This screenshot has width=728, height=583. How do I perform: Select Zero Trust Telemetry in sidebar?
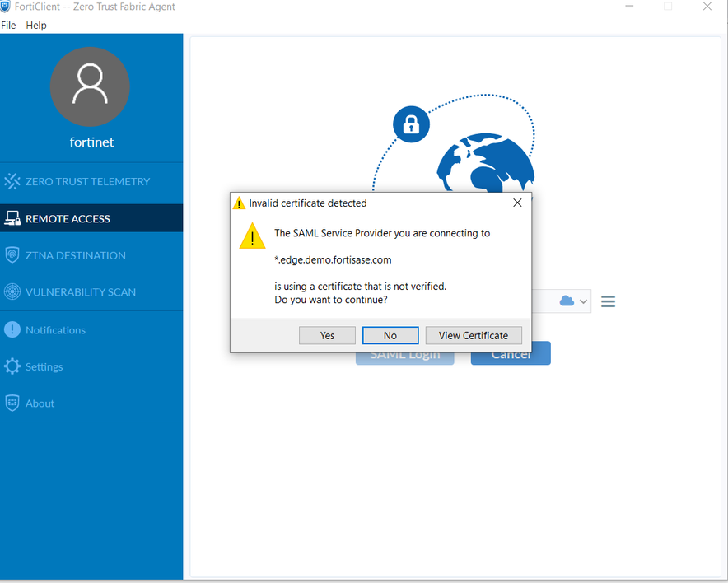click(x=91, y=181)
